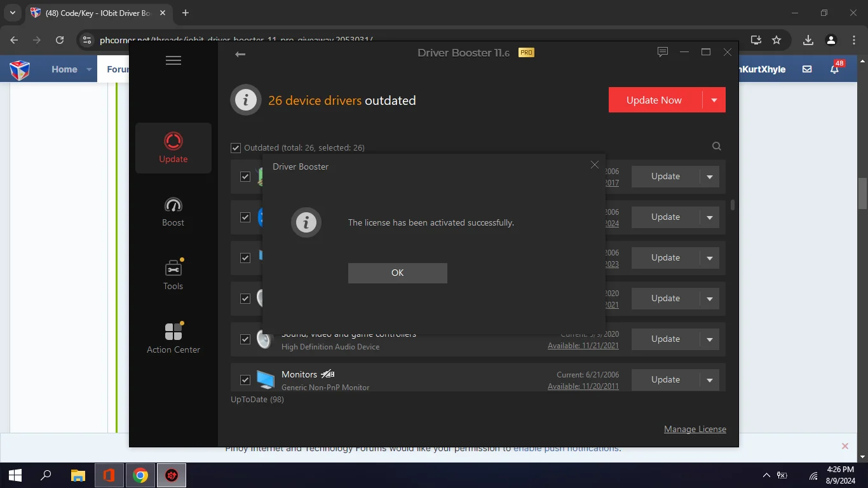This screenshot has height=488, width=868.
Task: Uncheck the Monitors driver checkbox
Action: (x=245, y=380)
